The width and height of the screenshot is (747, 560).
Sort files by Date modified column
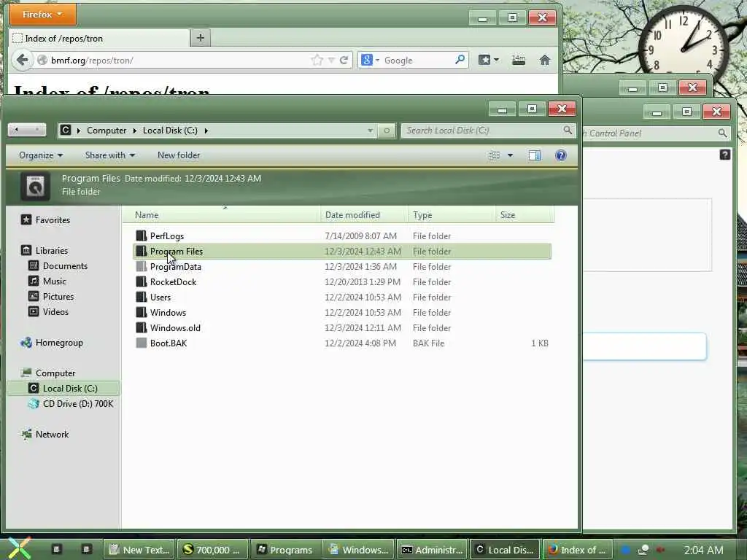click(365, 215)
